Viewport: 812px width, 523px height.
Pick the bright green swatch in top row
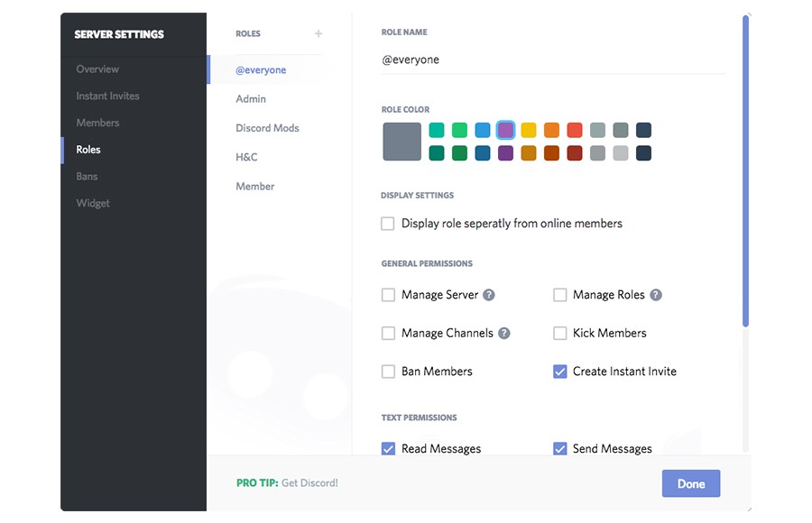pos(459,130)
